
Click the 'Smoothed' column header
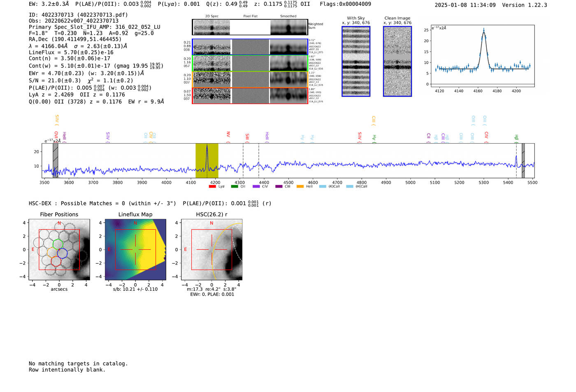click(x=288, y=16)
